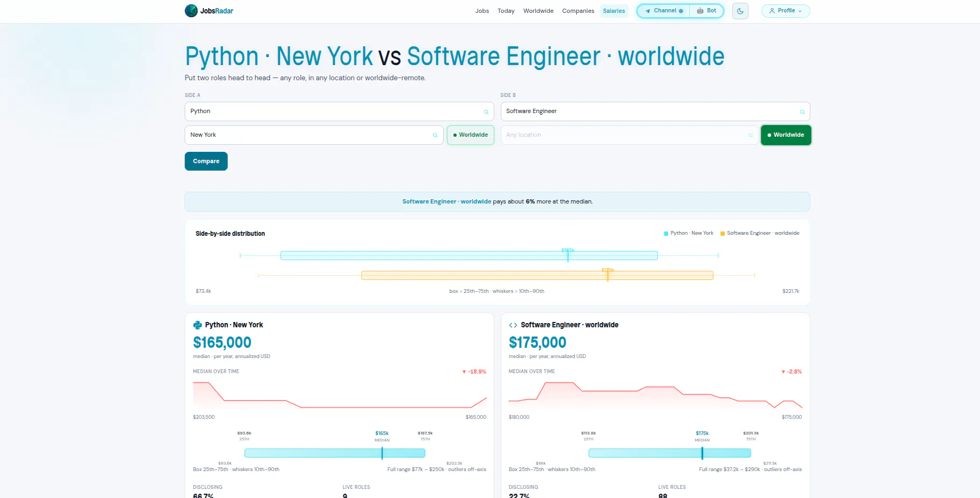
Task: Click the orange Software Engineer · worldwide legend swatch
Action: [x=723, y=234]
